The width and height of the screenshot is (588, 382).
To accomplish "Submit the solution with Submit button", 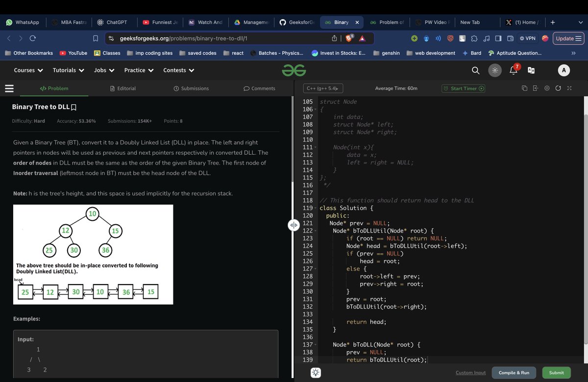I will click(x=557, y=373).
